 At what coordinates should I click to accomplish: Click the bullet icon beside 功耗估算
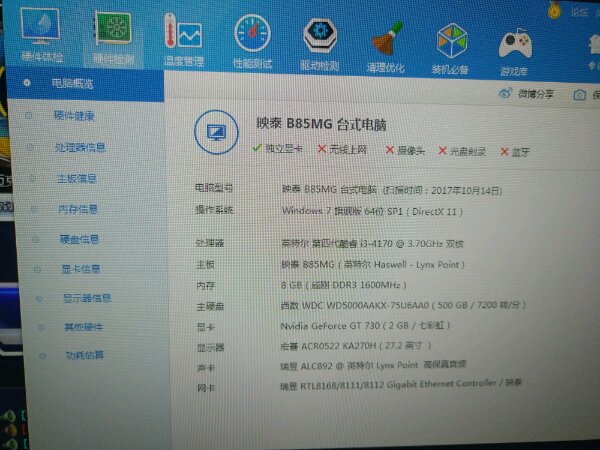(42, 356)
